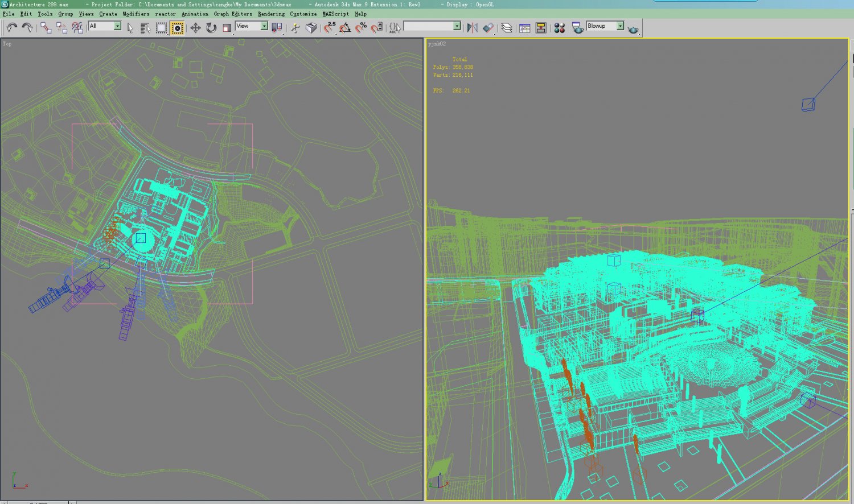The image size is (854, 504).
Task: Click the Quick Render teapot icon
Action: pos(633,27)
